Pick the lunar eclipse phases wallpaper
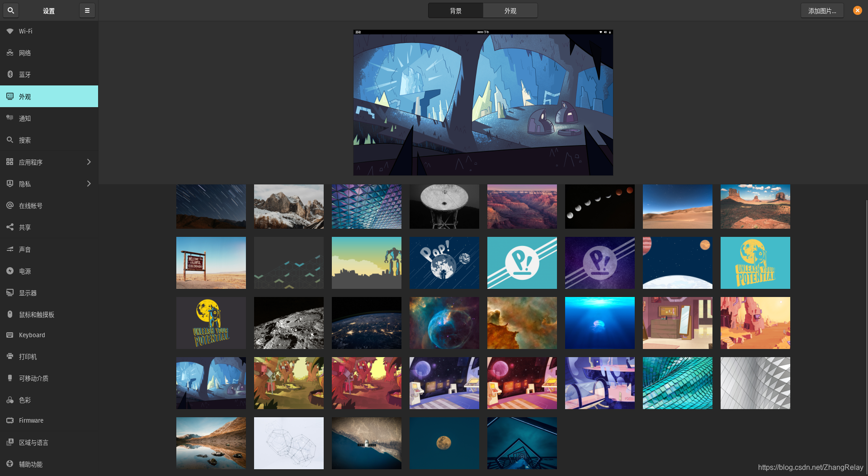 click(600, 207)
